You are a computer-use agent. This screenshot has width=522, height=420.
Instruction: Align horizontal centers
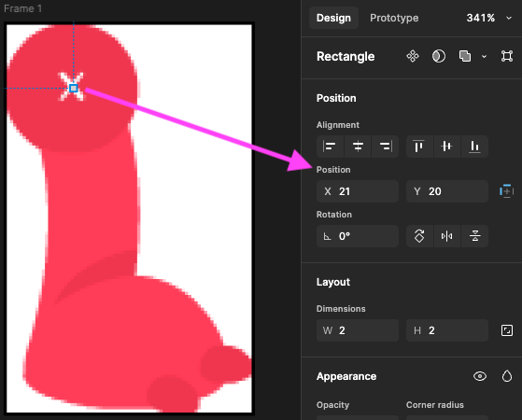[x=358, y=147]
